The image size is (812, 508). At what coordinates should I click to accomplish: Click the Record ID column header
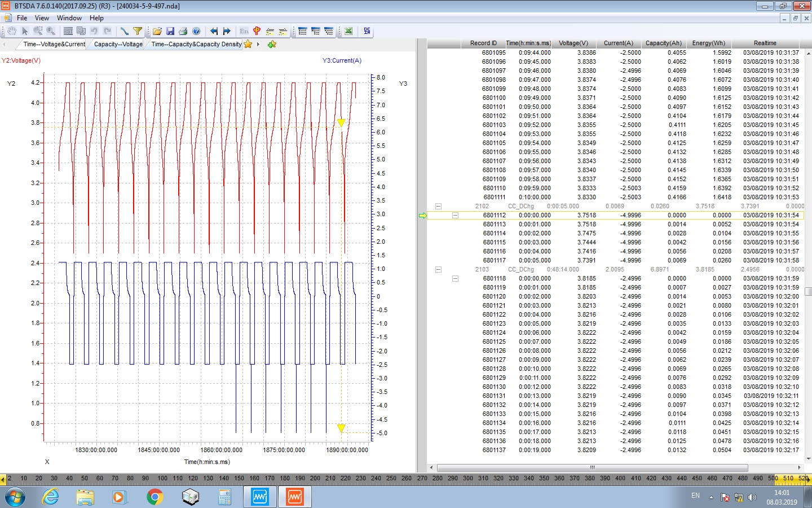pyautogui.click(x=483, y=43)
